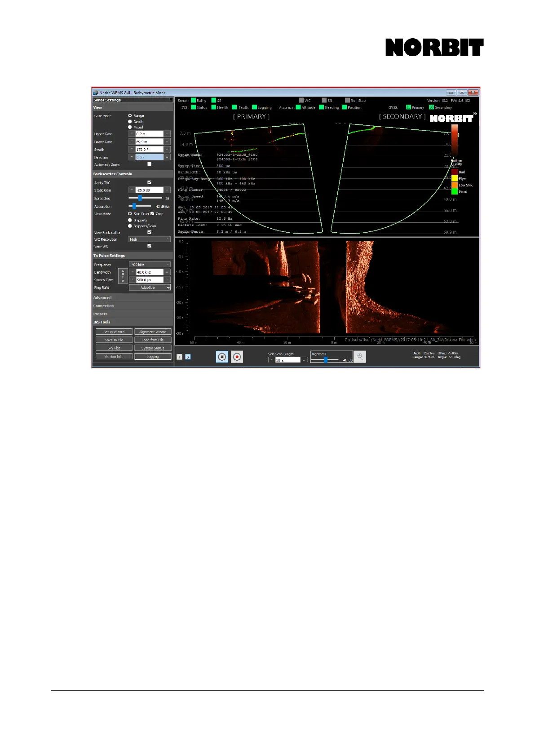Adjust the Spreading slider
This screenshot has width=535, height=756.
(x=140, y=198)
